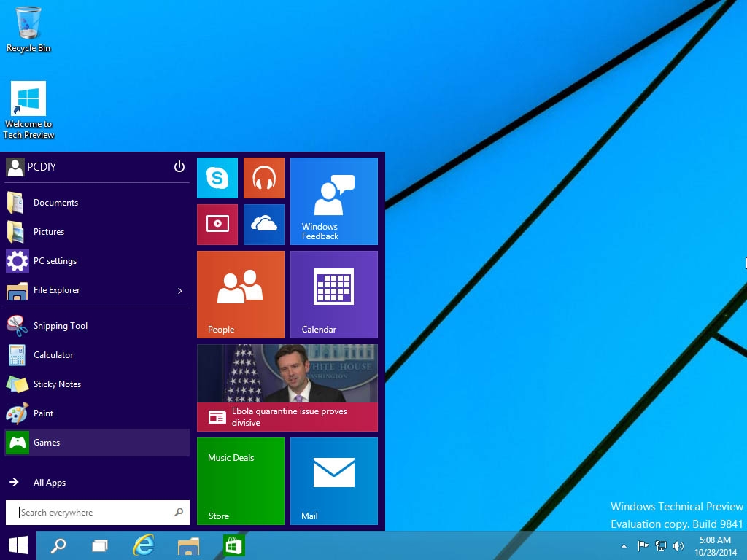Viewport: 747px width, 560px height.
Task: Click the power button in Start menu
Action: click(179, 166)
